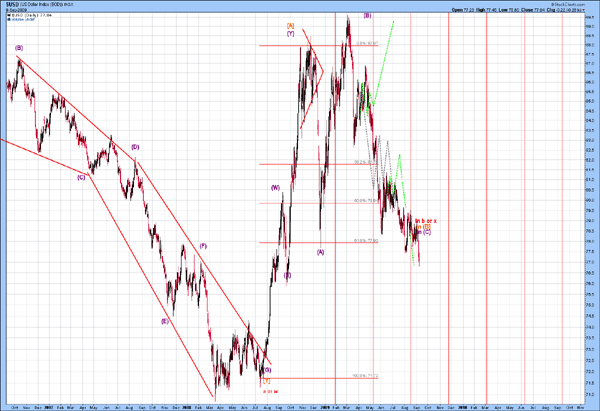Select the Low price value
Image resolution: width=600 pixels, height=411 pixels.
click(x=514, y=10)
